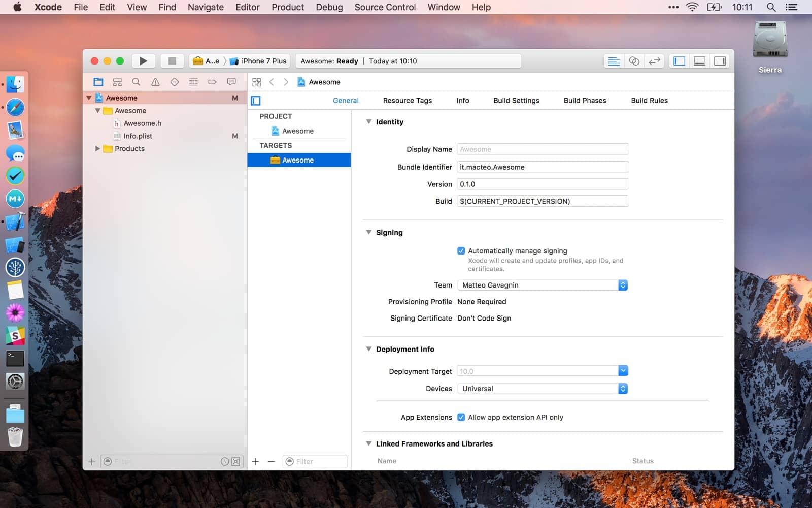The image size is (812, 508).
Task: Click the Run (play) button
Action: tap(143, 61)
